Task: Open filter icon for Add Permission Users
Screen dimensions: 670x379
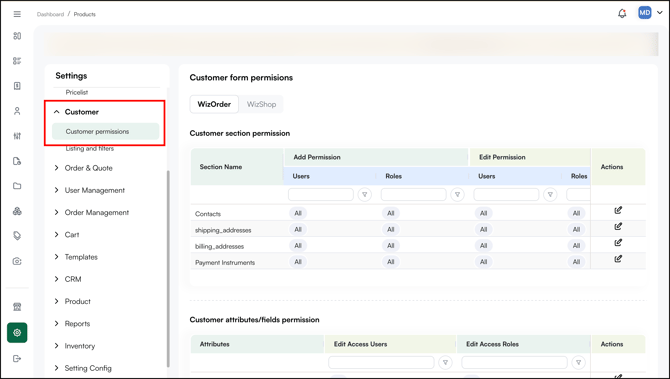Action: [x=364, y=194]
